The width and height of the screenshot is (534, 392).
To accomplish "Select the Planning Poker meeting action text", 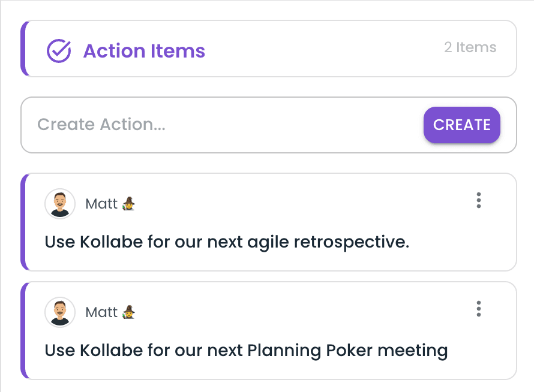I will (x=246, y=350).
